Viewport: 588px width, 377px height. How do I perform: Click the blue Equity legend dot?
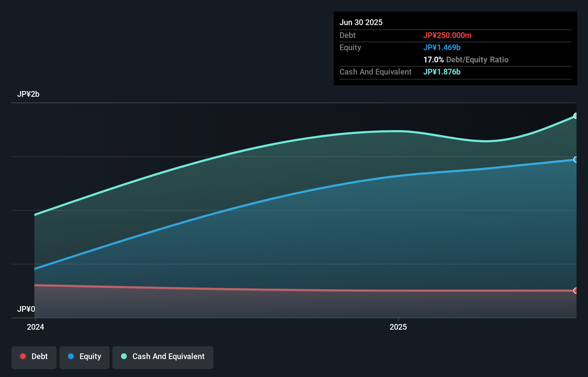71,356
